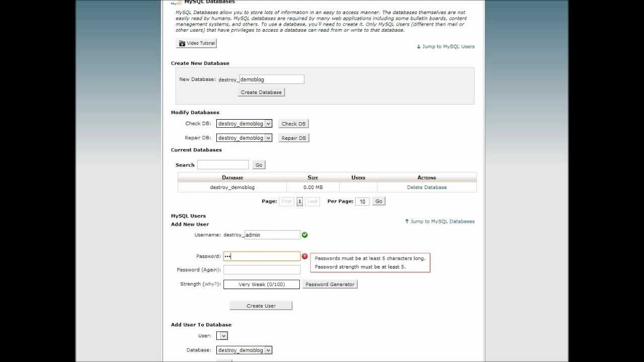The width and height of the screenshot is (644, 362).
Task: Click the red password error icon
Action: coord(305,256)
